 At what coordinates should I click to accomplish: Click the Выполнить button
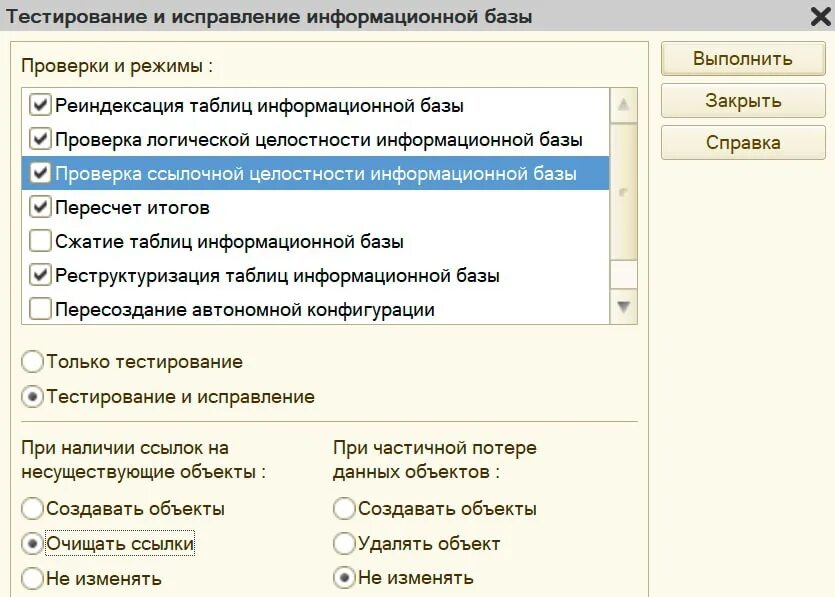tap(743, 58)
